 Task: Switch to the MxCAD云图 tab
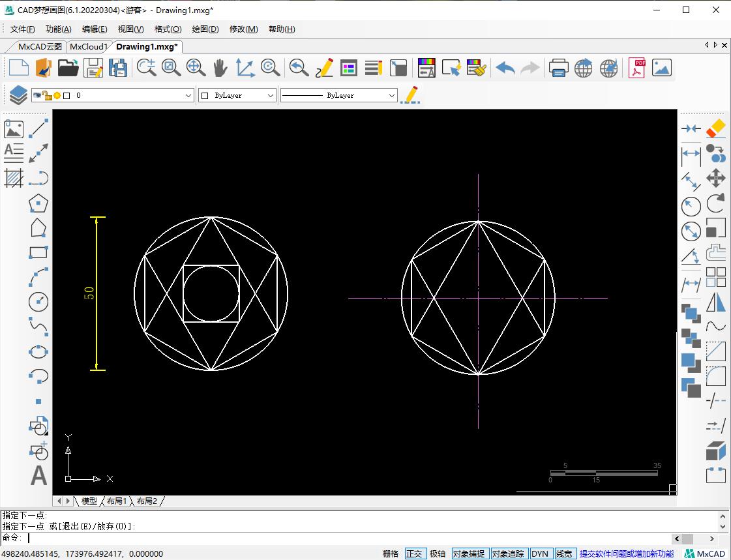(x=40, y=46)
